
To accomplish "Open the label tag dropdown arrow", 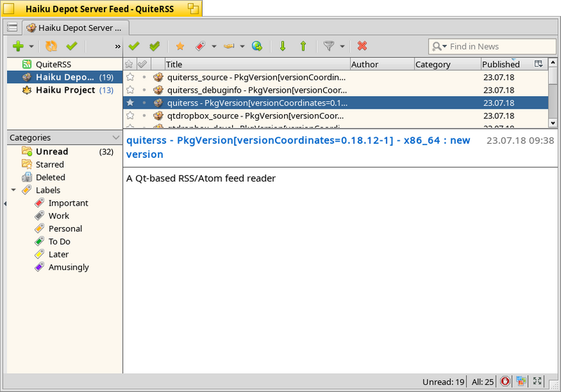I will click(x=214, y=46).
